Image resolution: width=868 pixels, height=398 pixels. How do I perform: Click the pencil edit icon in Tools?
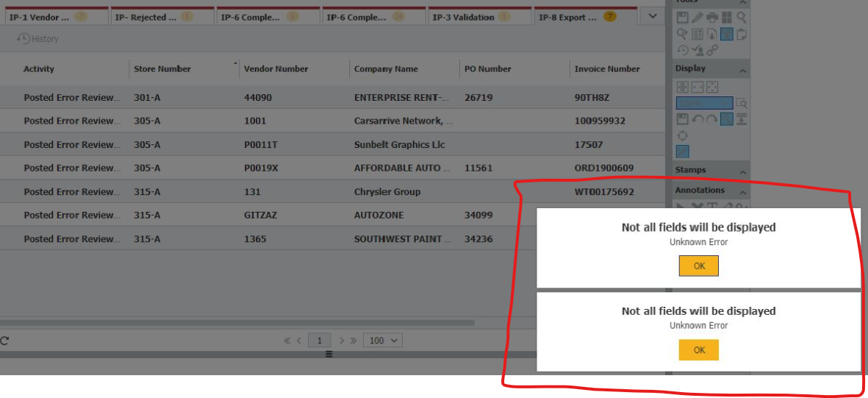[x=697, y=18]
